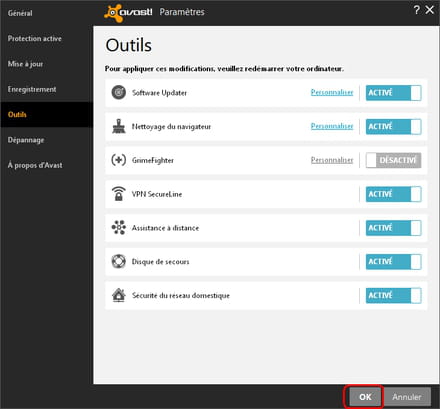Click the Assistance à distance label
440x409 pixels.
tap(165, 228)
